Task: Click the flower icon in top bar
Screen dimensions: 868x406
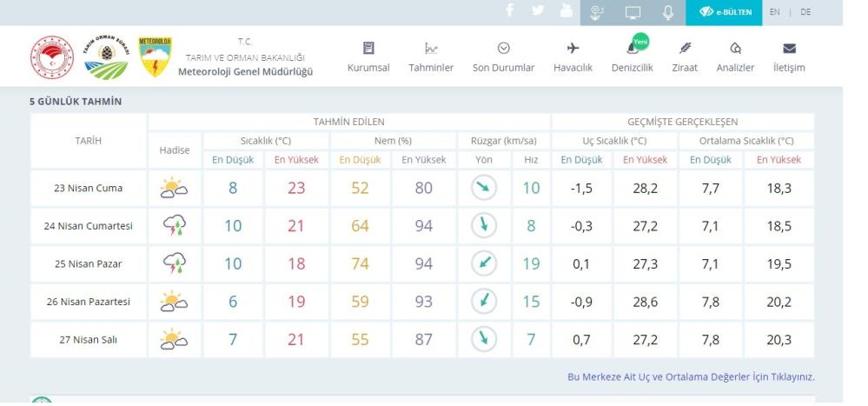Action: click(597, 12)
